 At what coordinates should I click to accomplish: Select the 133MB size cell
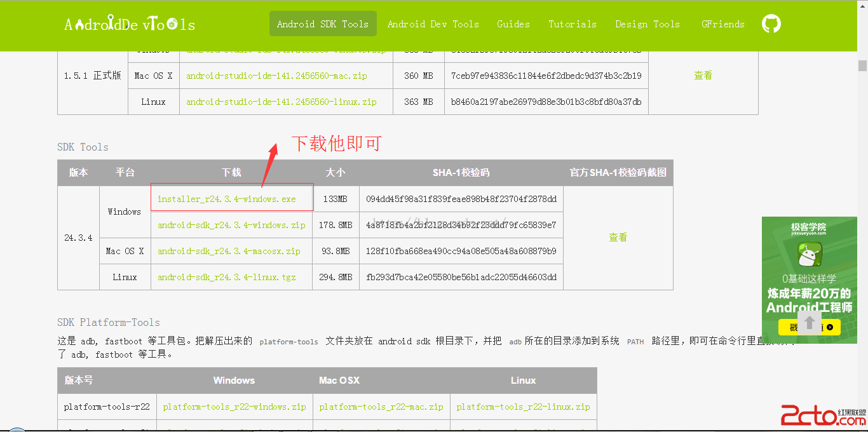tap(336, 199)
